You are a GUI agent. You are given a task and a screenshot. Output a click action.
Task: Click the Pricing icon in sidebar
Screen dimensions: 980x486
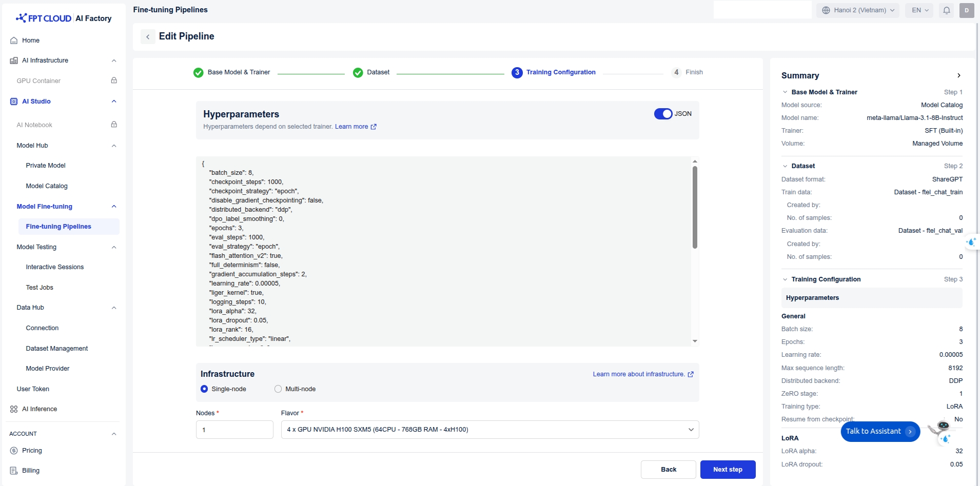click(14, 451)
